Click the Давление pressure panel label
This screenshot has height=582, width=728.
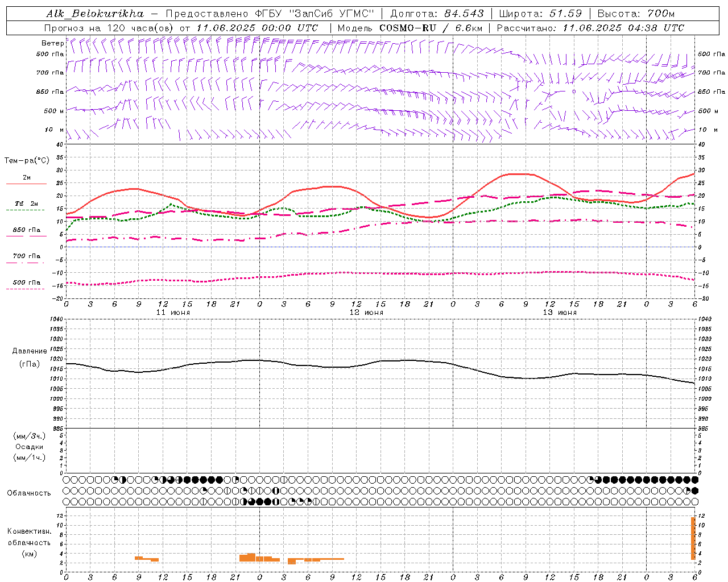[30, 351]
